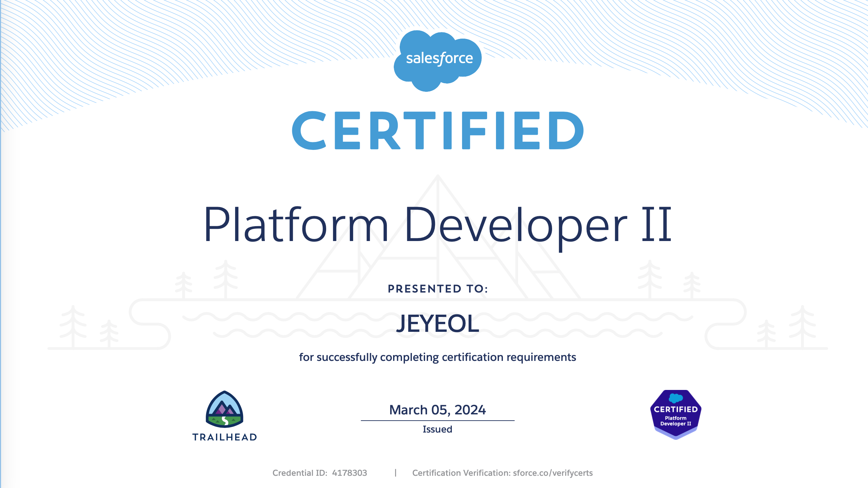Click the Credential ID label text
This screenshot has height=488, width=868.
tap(299, 473)
